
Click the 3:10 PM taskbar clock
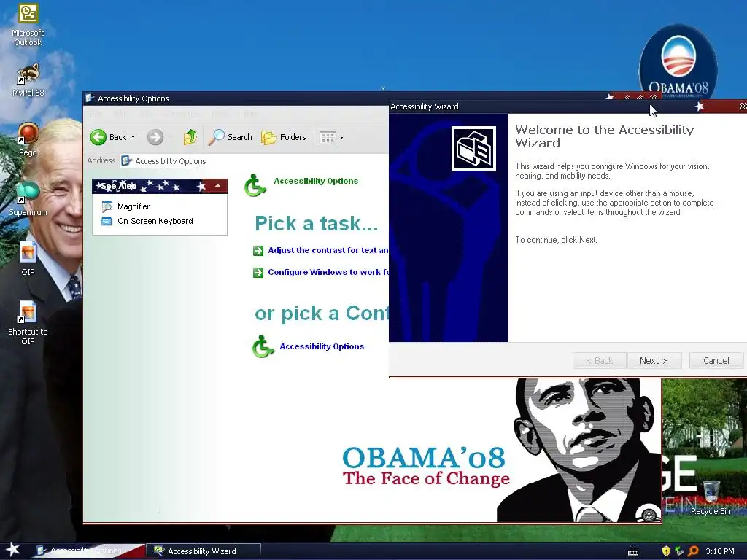[719, 551]
